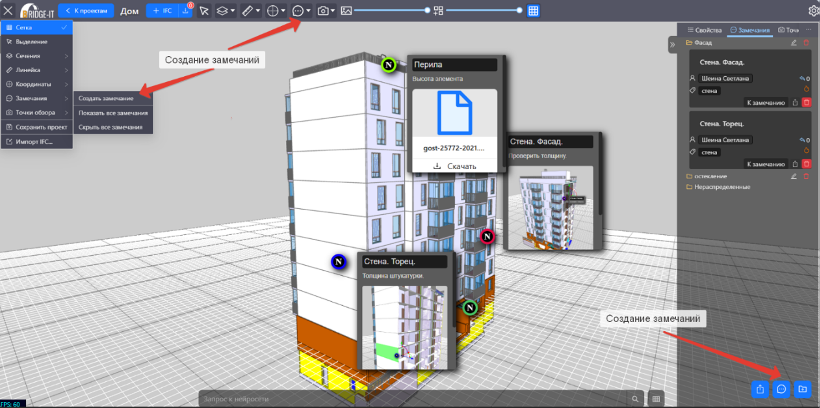The image size is (820, 408).
Task: Open the coordinates tool dropdown arrow
Action: 283,10
